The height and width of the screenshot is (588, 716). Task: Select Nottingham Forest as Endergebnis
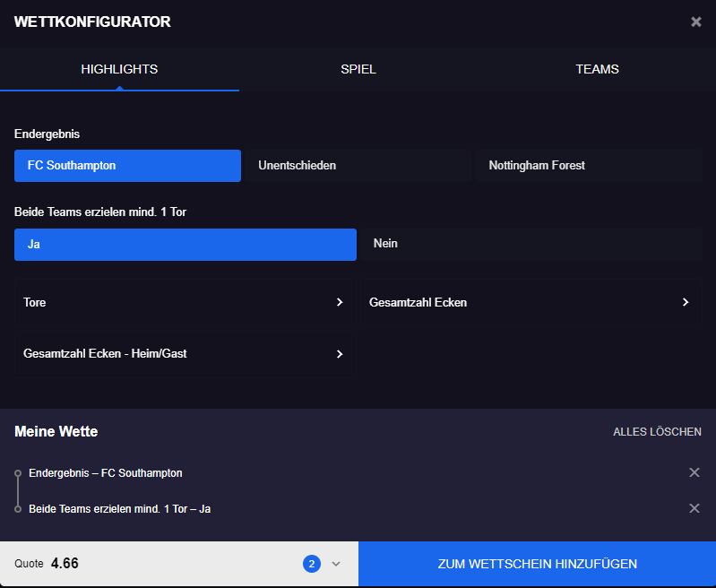pyautogui.click(x=589, y=166)
